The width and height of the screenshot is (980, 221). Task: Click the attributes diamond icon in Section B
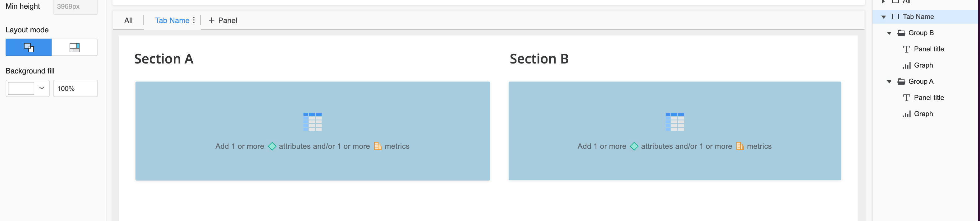click(x=634, y=146)
